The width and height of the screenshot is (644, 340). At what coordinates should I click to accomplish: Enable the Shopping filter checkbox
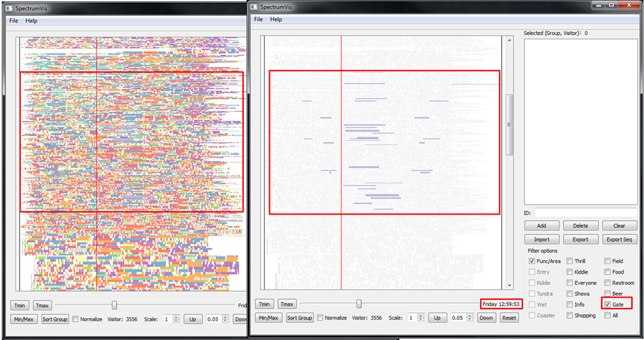pyautogui.click(x=569, y=315)
